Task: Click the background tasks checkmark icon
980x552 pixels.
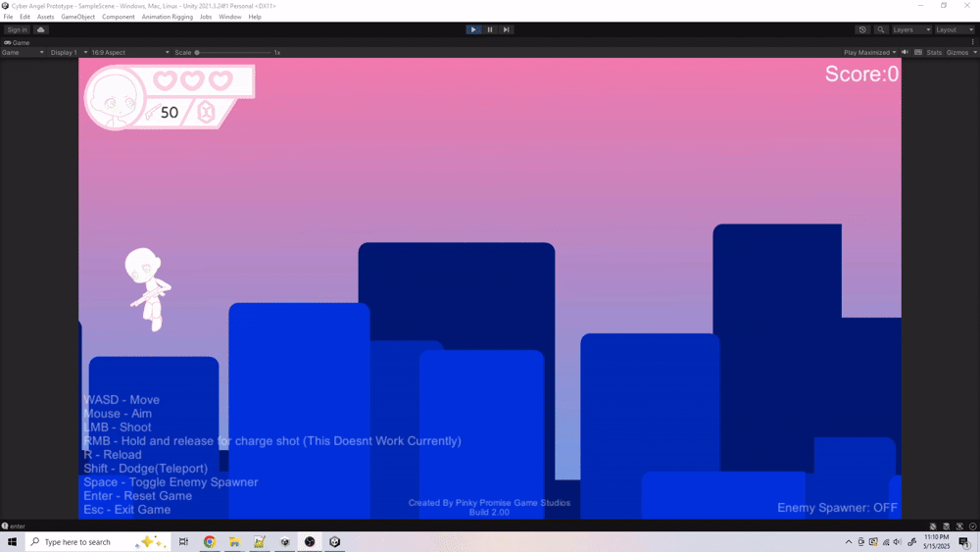Action: click(972, 527)
